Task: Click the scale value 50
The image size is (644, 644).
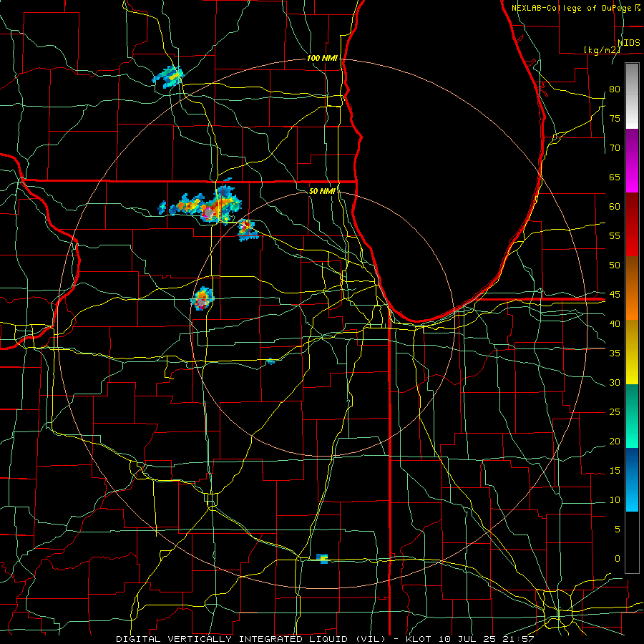Action: click(615, 265)
